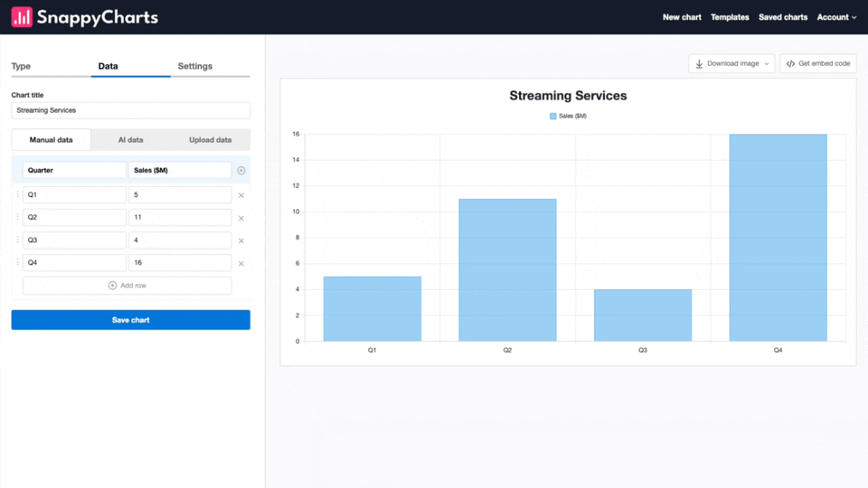Click the Q2 bar in the chart
Image resolution: width=868 pixels, height=488 pixels.
[507, 270]
